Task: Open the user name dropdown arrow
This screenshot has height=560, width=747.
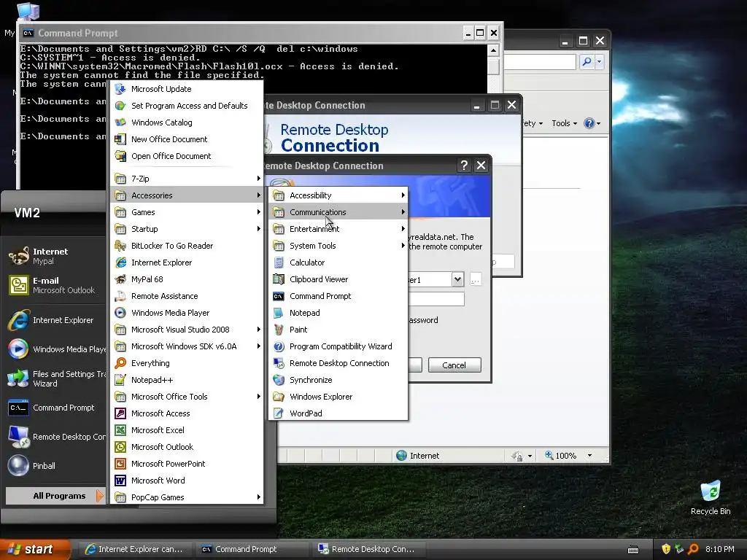Action: coord(457,279)
